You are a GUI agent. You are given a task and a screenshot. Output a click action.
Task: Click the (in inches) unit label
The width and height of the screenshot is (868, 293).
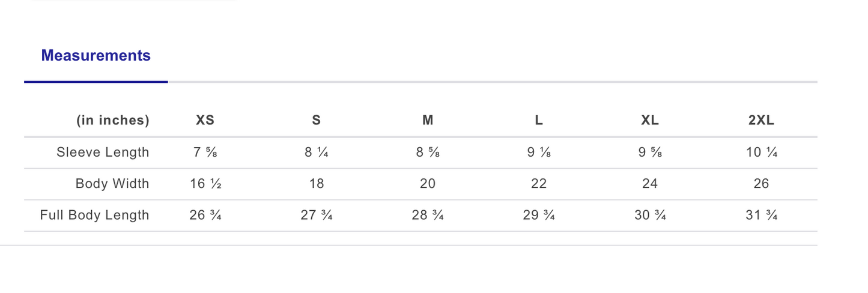pos(112,121)
